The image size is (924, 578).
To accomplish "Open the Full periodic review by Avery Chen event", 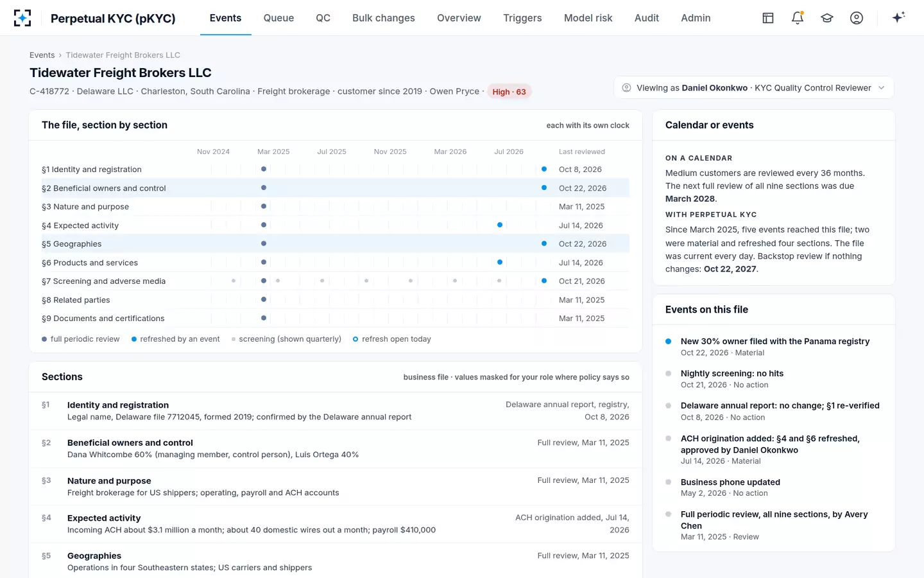I will point(774,525).
